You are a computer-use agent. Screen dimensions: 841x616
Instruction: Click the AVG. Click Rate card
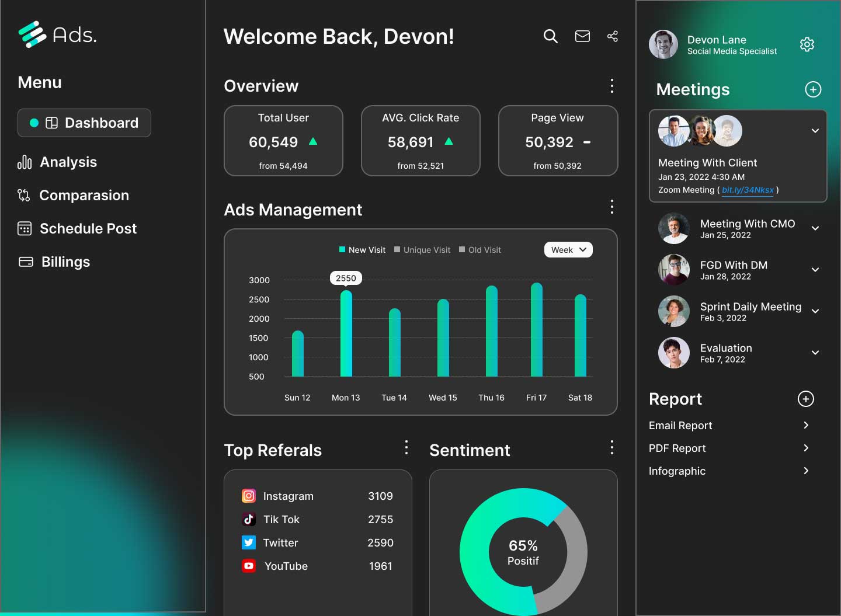pos(420,141)
